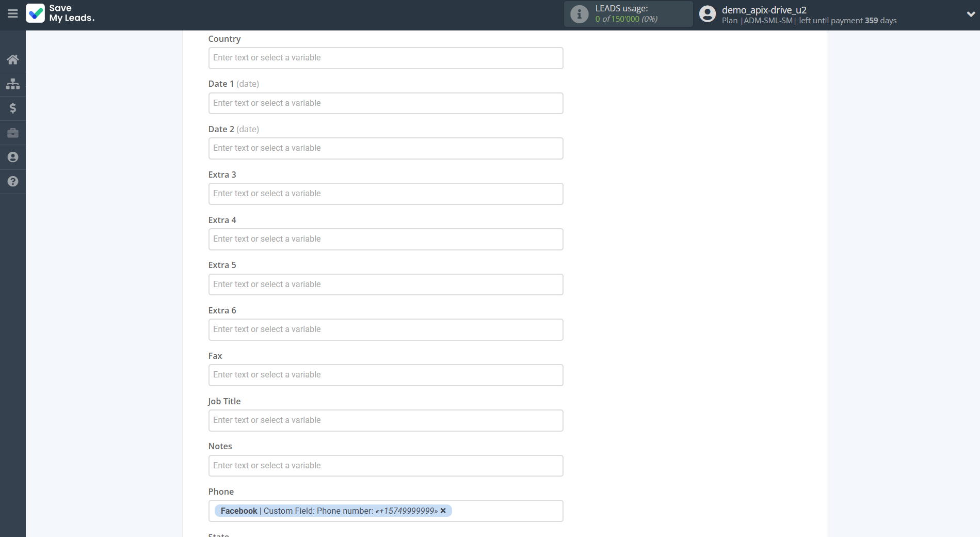Open the hamburger menu in the header

point(13,14)
